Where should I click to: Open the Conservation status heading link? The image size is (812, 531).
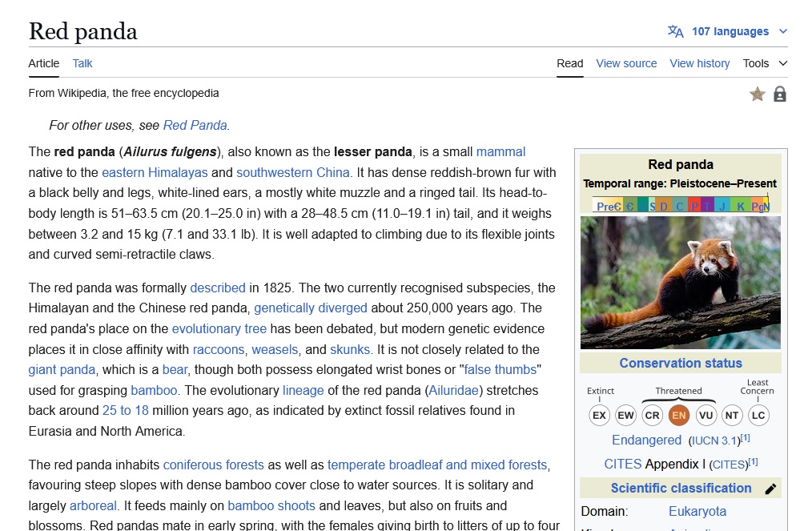(681, 363)
